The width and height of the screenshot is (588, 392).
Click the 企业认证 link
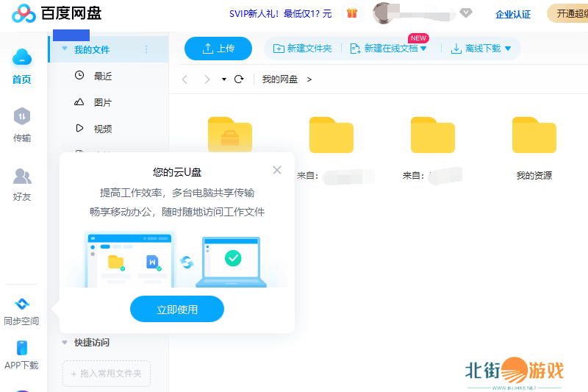tap(513, 14)
